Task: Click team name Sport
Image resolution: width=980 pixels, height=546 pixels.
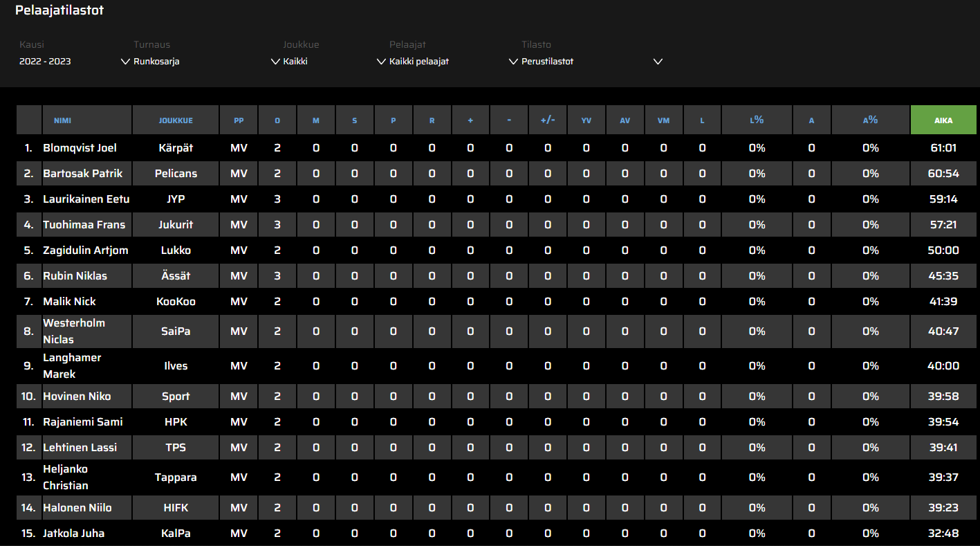Action: coord(176,397)
